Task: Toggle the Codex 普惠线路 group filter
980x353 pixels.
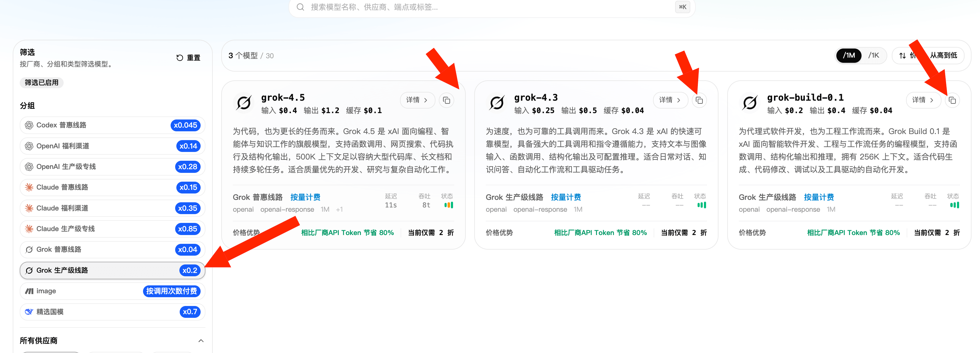Action: pos(112,125)
